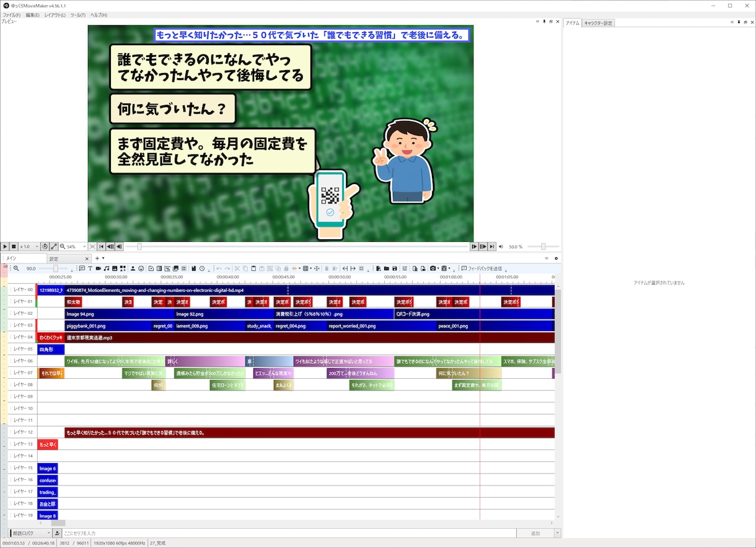Open the timeline clock icon tool
Screen dimensions: 756x548
tap(202, 268)
